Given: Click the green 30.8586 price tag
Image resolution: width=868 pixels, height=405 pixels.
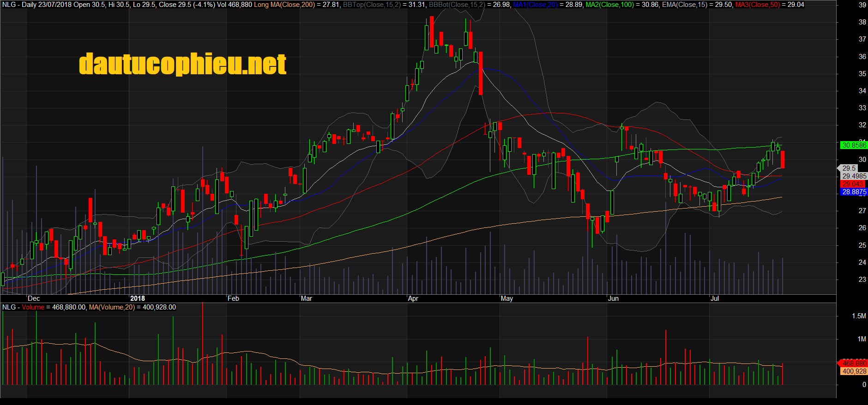Looking at the screenshot, I should (x=854, y=145).
